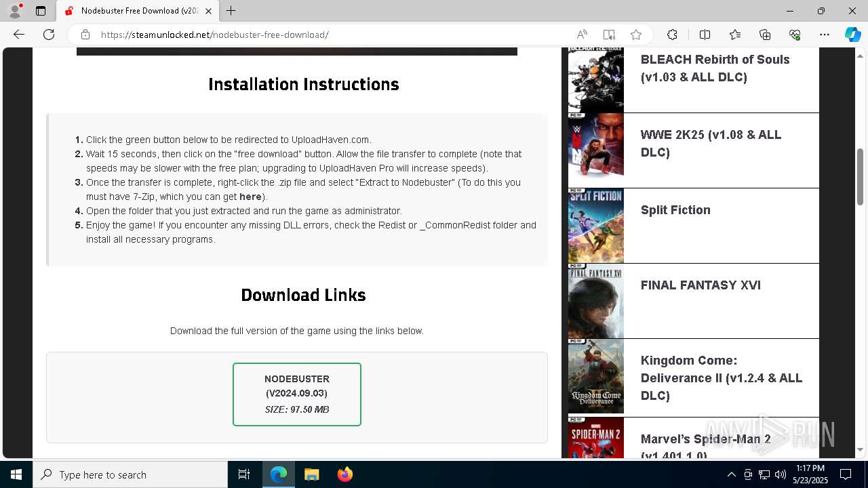Viewport: 868px width, 488px height.
Task: Toggle Split screen view
Action: (705, 35)
